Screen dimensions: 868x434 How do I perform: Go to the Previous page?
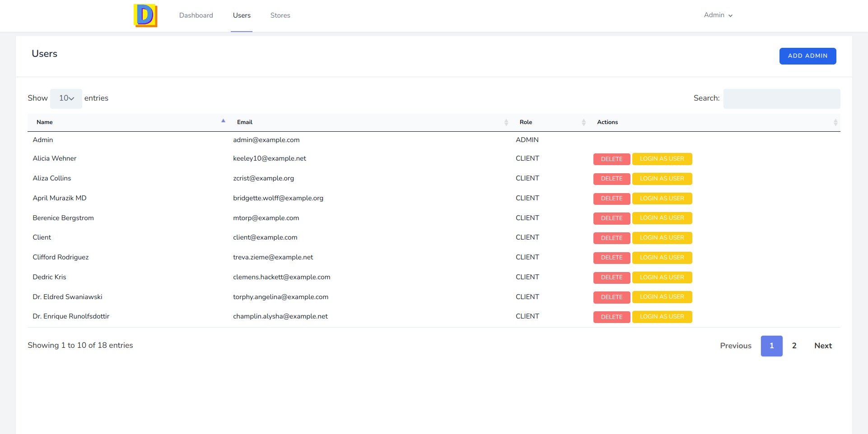[736, 346]
